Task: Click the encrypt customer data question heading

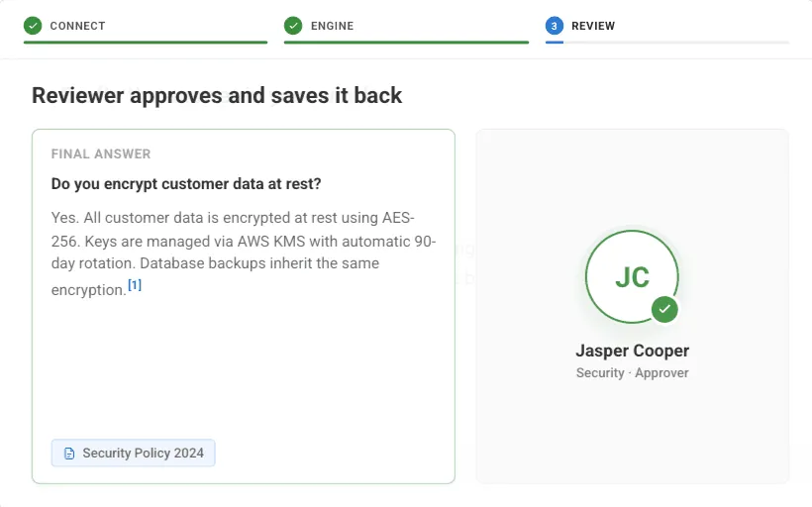Action: point(186,184)
